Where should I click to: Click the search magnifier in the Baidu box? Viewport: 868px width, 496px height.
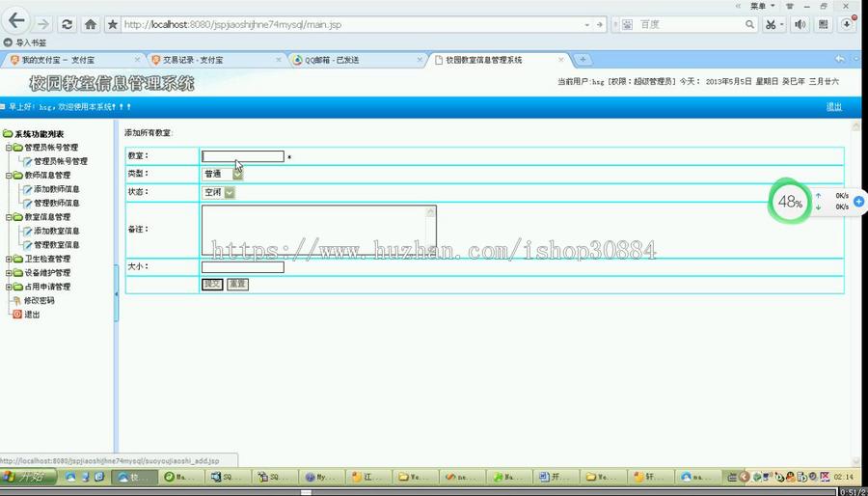pos(749,24)
